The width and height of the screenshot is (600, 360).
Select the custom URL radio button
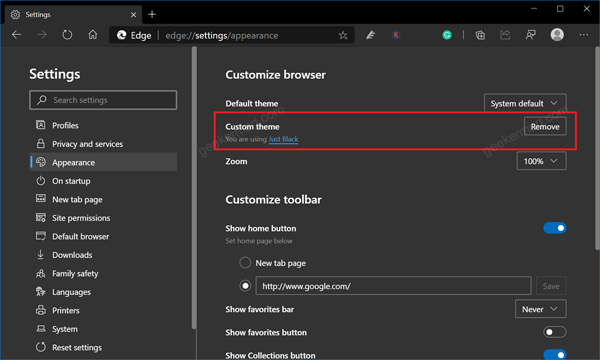(x=245, y=286)
